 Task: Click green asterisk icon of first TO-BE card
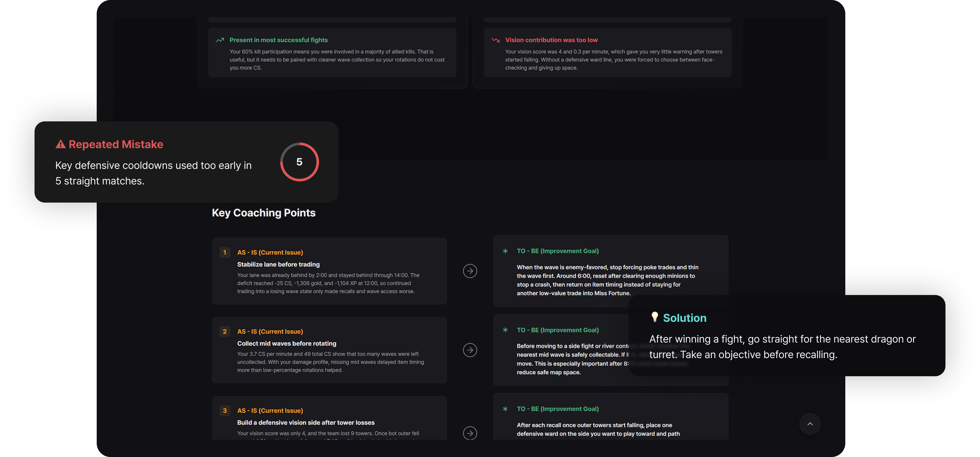(x=505, y=251)
